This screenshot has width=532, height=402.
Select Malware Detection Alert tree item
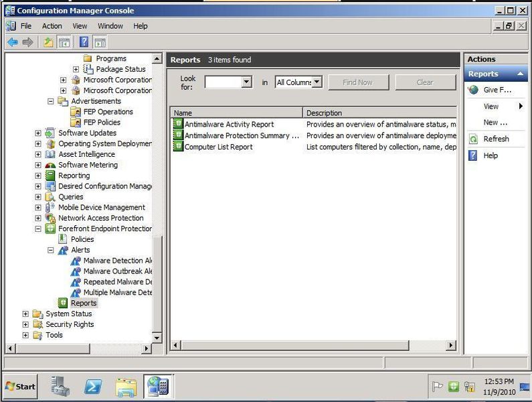pos(117,261)
